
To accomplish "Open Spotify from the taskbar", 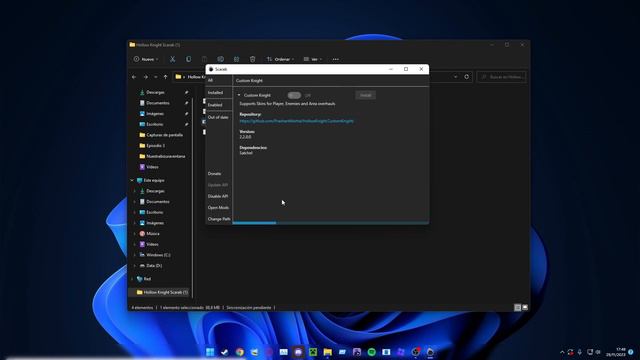I will click(x=371, y=352).
